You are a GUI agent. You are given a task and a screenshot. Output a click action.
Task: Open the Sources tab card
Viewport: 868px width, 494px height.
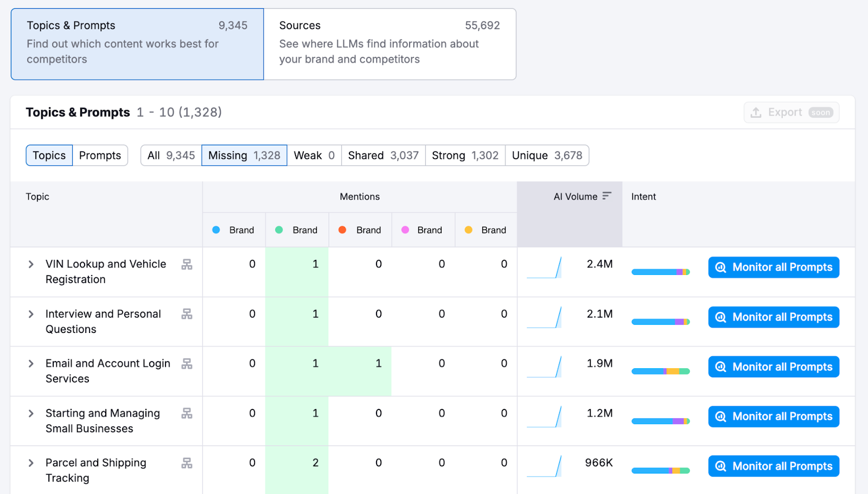390,44
